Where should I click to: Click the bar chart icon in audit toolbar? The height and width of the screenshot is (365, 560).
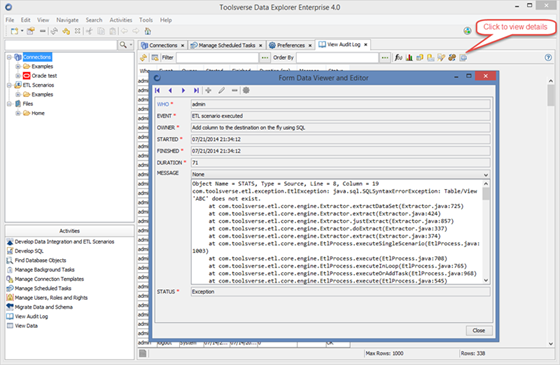tap(409, 58)
